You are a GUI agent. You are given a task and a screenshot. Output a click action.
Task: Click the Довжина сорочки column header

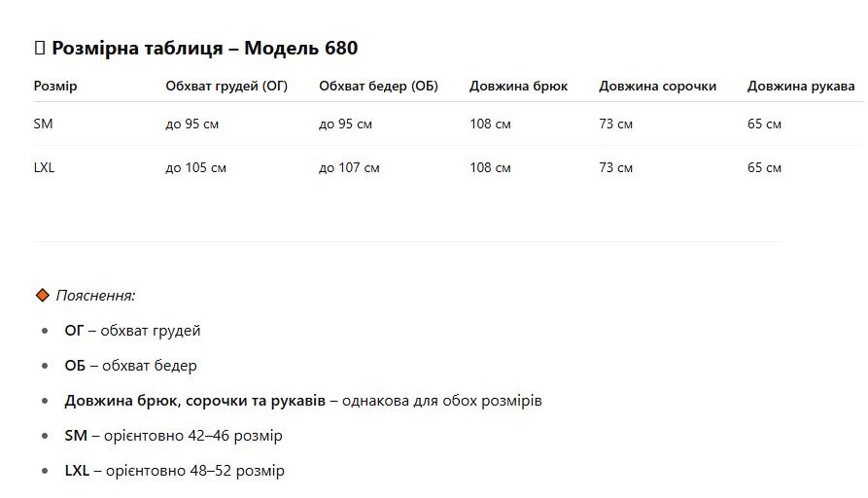(x=658, y=86)
